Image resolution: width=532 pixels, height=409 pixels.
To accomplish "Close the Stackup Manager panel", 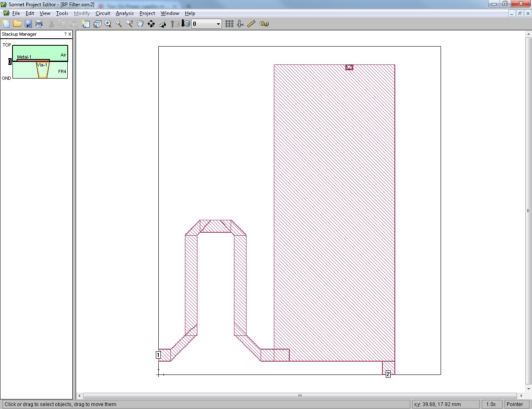I will click(x=69, y=34).
